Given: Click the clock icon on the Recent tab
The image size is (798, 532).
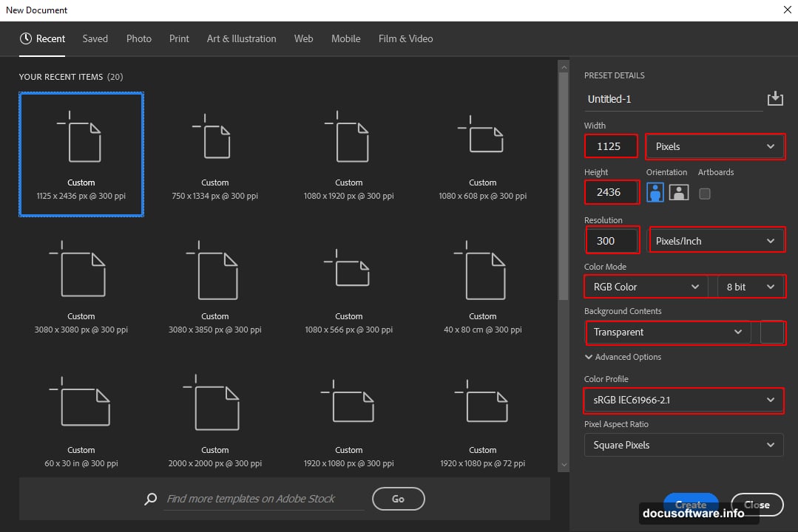Looking at the screenshot, I should tap(26, 38).
